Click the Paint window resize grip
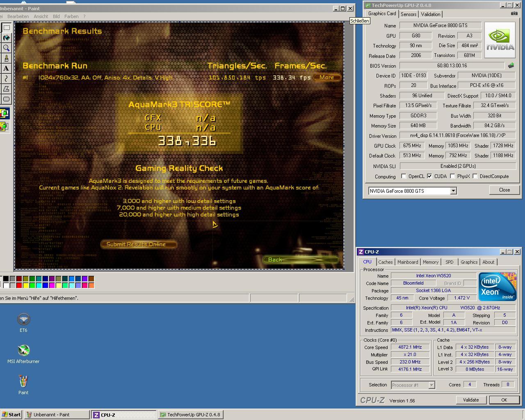 [x=352, y=300]
